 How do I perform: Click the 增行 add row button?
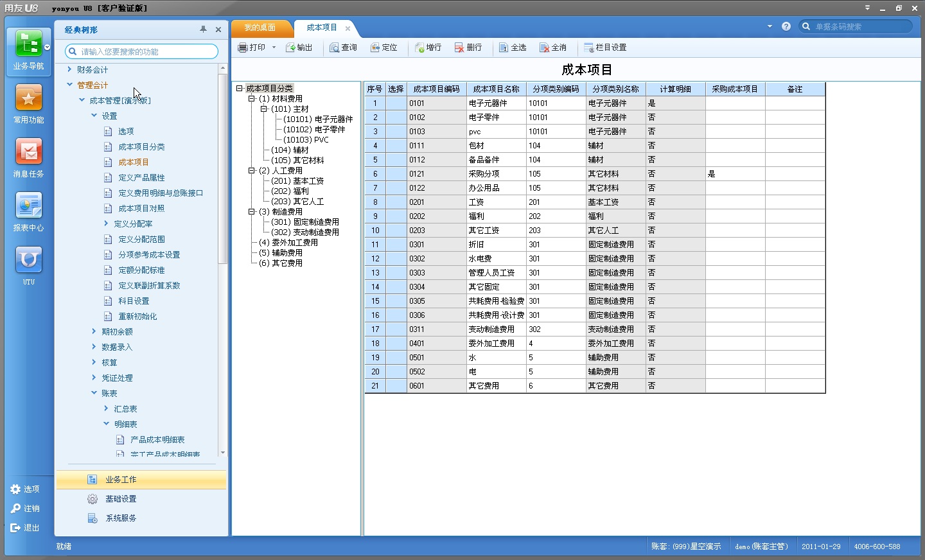click(x=428, y=48)
